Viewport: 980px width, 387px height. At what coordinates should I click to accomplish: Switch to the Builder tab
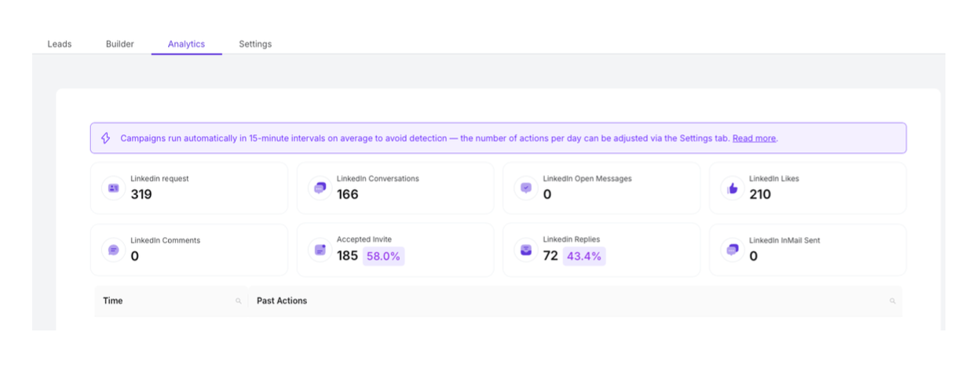pyautogui.click(x=119, y=44)
